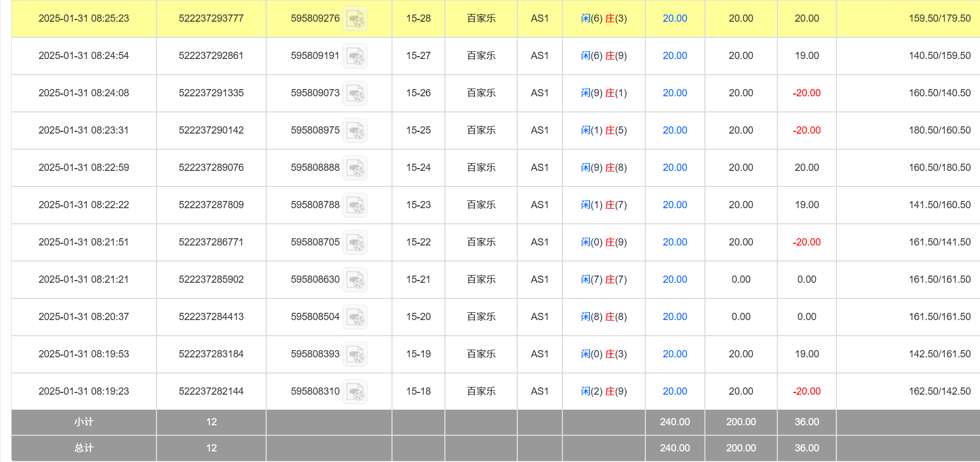The image size is (980, 462).
Task: Open replay icon next to 595808888
Action: [355, 168]
